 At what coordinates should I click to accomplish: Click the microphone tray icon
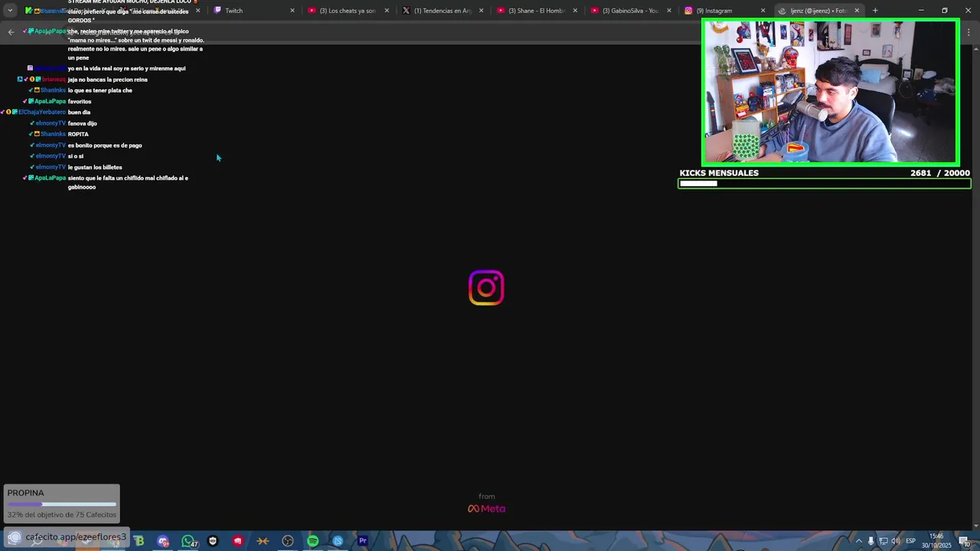871,541
